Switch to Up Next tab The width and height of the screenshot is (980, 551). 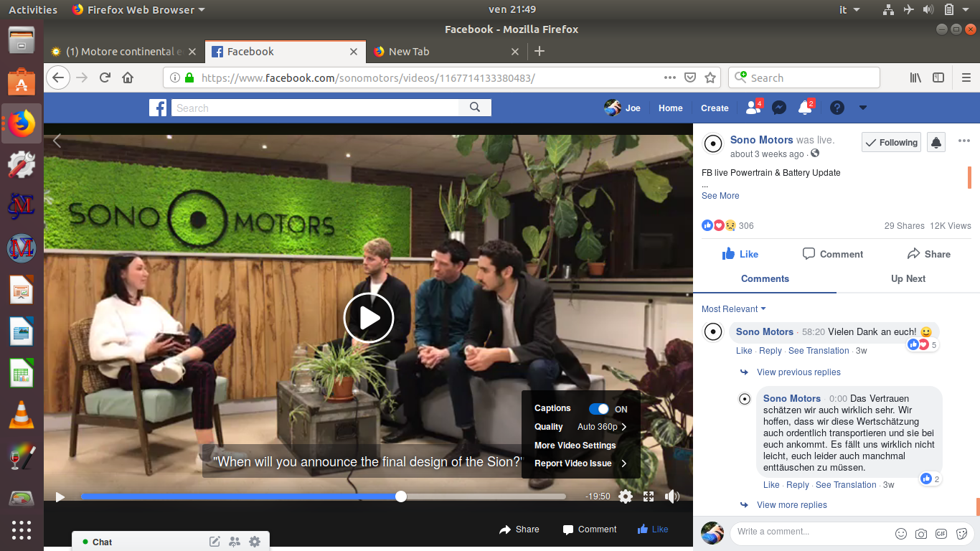click(908, 278)
